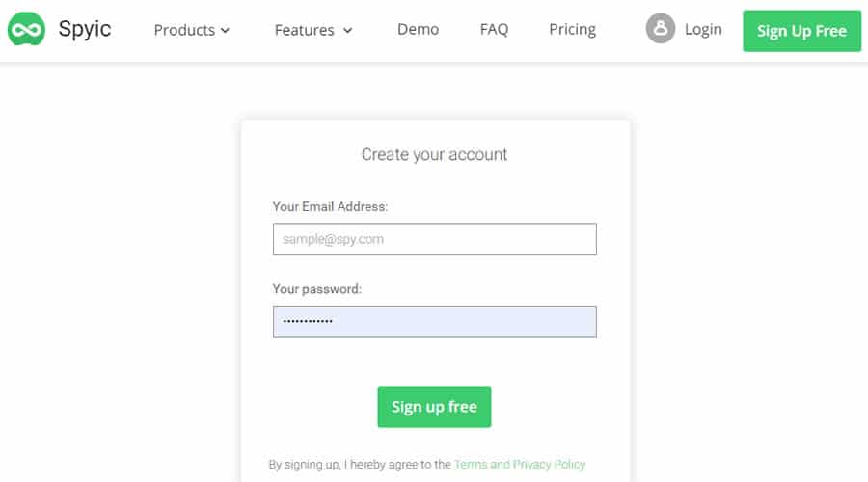
Task: Click the Spyic brand name text
Action: click(85, 30)
